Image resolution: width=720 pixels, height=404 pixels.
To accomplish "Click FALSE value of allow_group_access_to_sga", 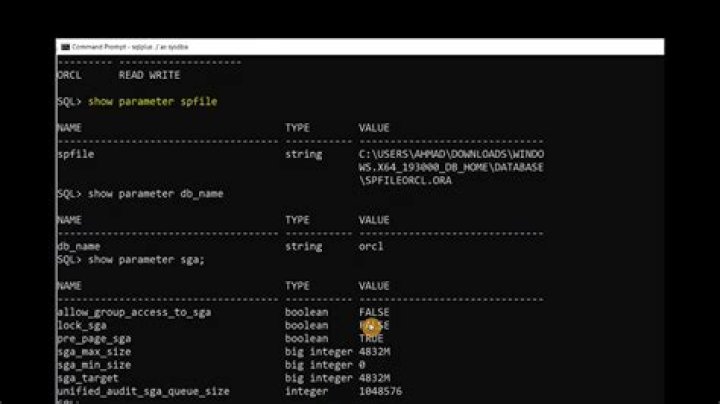I will 374,312.
